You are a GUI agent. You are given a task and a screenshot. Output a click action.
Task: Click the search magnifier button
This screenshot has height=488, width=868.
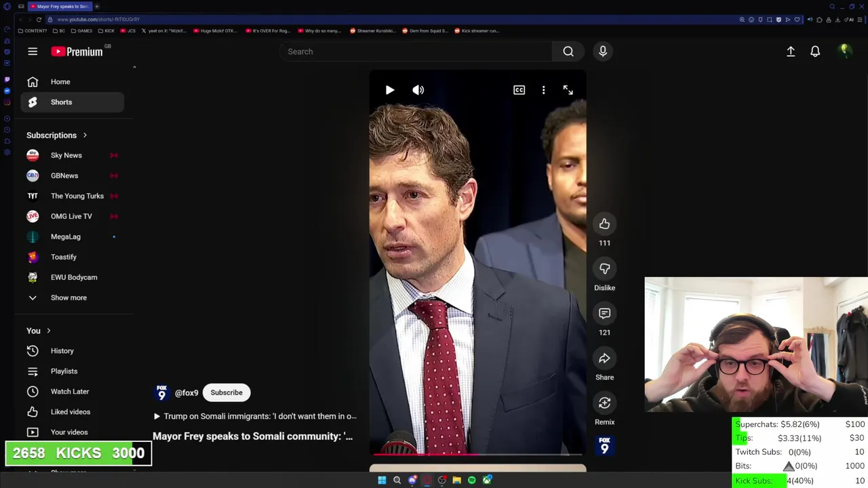[568, 52]
